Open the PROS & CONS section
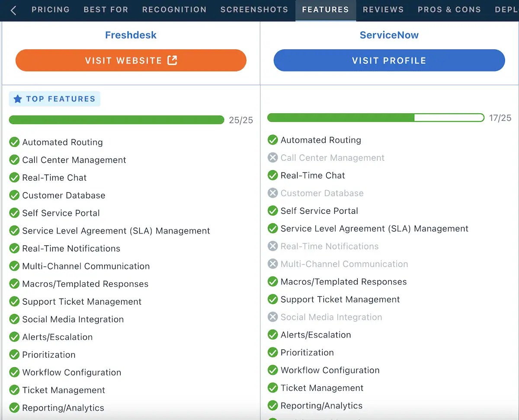This screenshot has width=519, height=420. tap(449, 10)
